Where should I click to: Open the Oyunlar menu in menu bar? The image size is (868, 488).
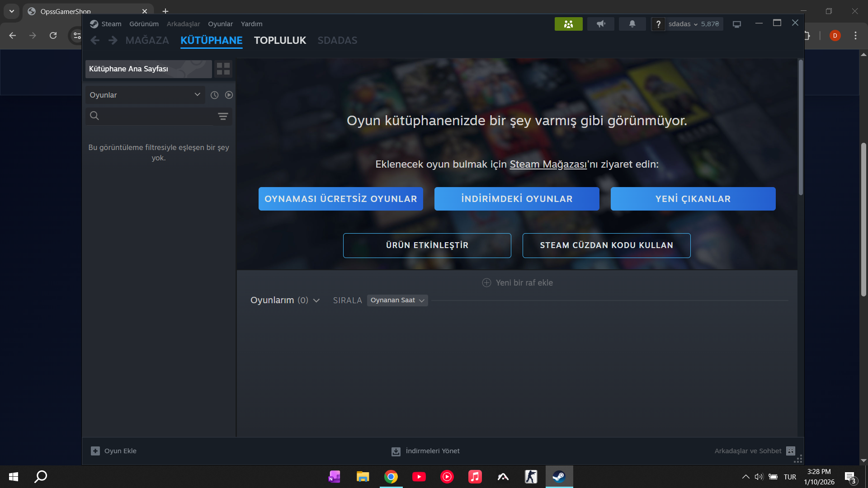click(x=220, y=24)
